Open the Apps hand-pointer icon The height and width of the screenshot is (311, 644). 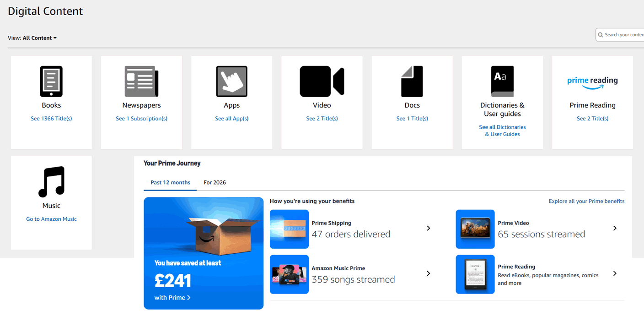coord(231,82)
